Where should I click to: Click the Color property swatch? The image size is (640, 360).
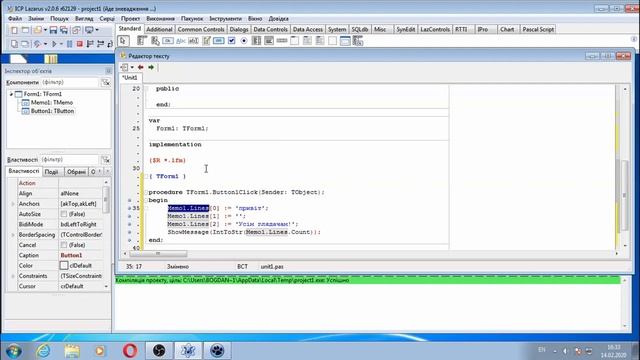tap(64, 265)
